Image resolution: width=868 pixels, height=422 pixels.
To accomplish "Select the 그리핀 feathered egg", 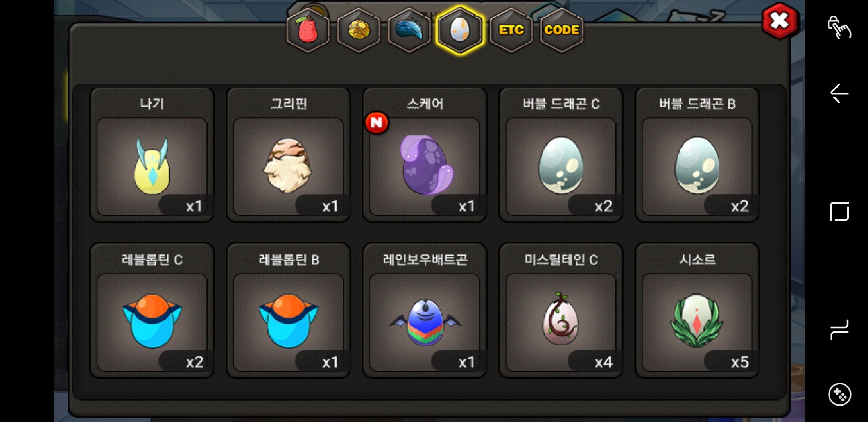I will 288,155.
